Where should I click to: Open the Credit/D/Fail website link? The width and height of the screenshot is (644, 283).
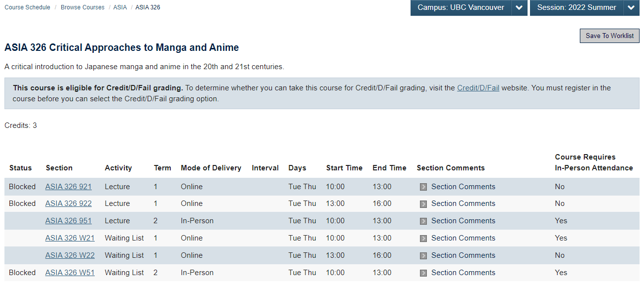478,88
